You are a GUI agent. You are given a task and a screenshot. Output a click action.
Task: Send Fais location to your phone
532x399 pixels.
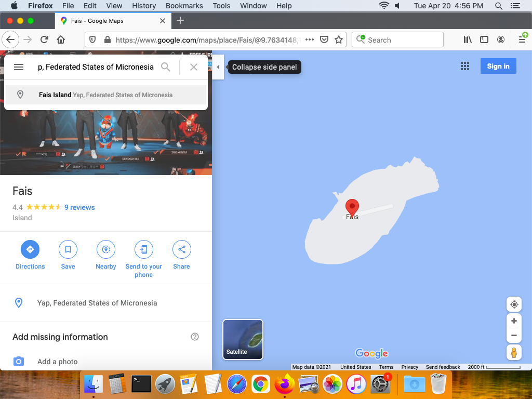point(144,250)
